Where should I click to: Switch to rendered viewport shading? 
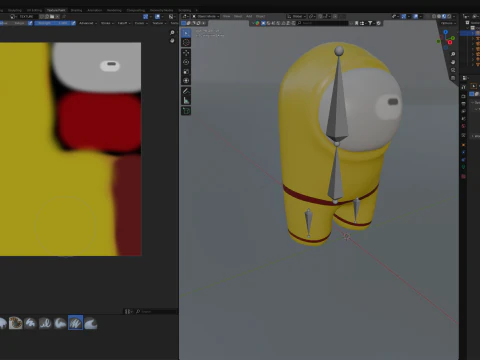pyautogui.click(x=449, y=16)
